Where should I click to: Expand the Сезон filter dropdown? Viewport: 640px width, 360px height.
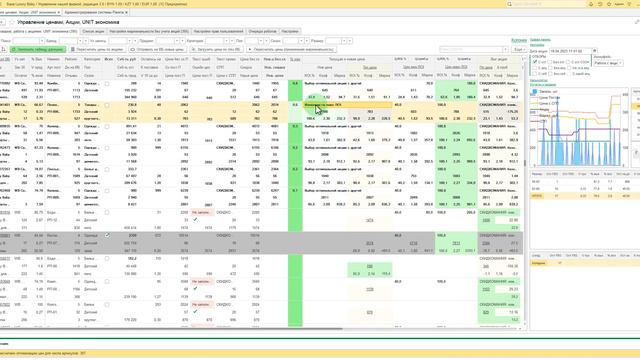pyautogui.click(x=301, y=41)
